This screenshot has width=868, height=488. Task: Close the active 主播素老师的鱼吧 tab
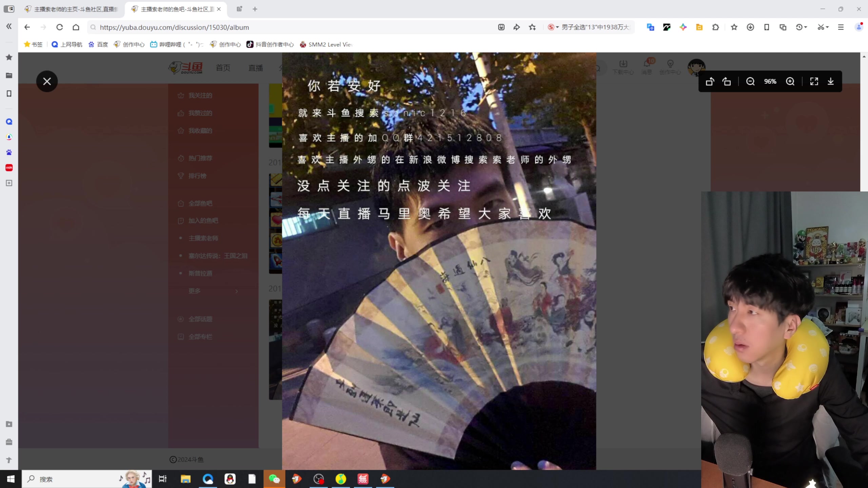[x=219, y=9]
